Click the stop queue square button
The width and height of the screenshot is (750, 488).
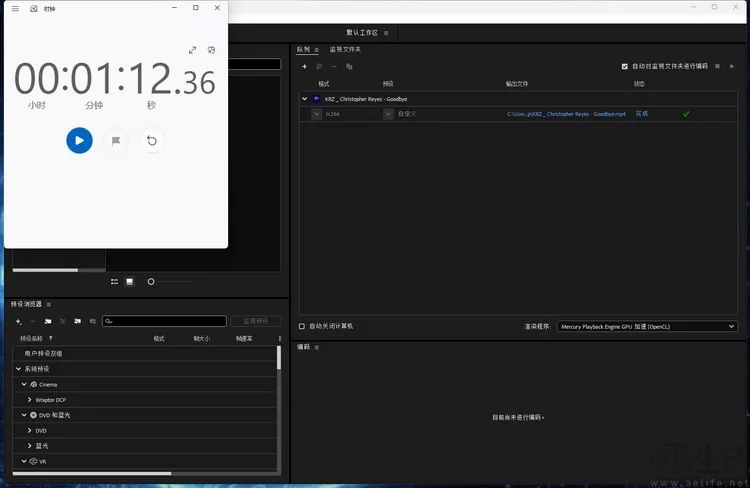717,66
